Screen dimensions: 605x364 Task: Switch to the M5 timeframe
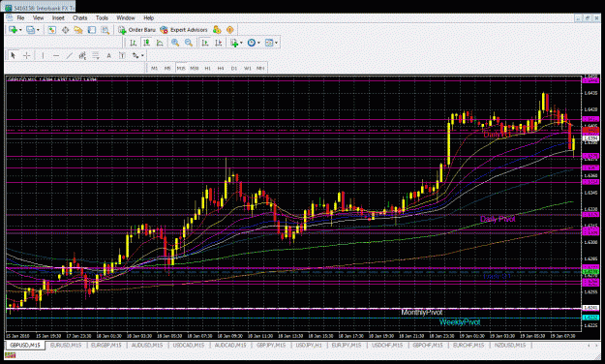pos(167,69)
